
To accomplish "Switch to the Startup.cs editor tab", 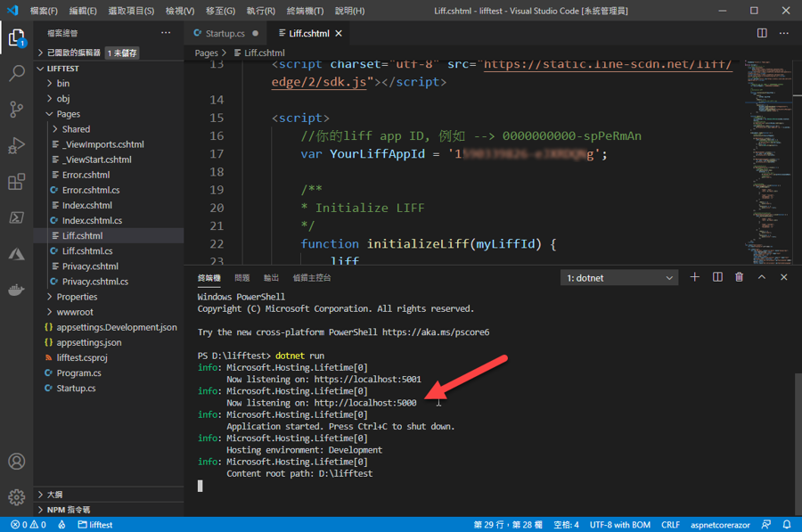I will click(225, 33).
